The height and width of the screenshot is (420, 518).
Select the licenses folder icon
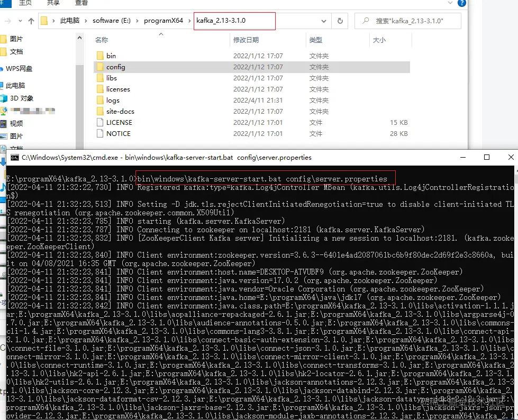pos(100,89)
